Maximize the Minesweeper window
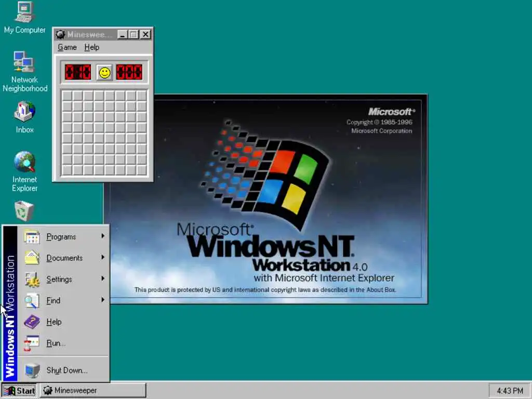This screenshot has width=532, height=399. (x=134, y=34)
